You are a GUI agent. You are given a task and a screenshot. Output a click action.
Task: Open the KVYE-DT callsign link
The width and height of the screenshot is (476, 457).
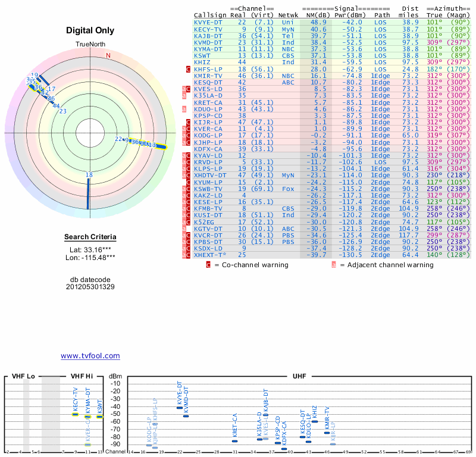click(x=208, y=22)
